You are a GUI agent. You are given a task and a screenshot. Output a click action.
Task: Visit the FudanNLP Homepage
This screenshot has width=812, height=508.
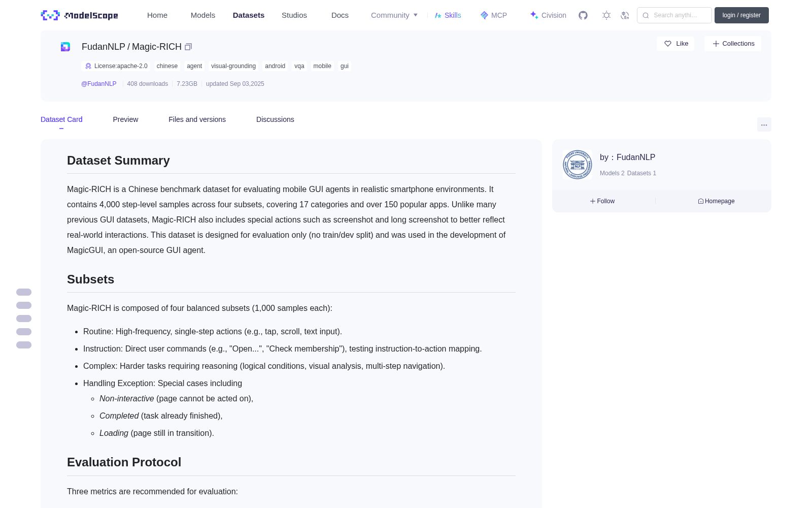click(x=716, y=201)
